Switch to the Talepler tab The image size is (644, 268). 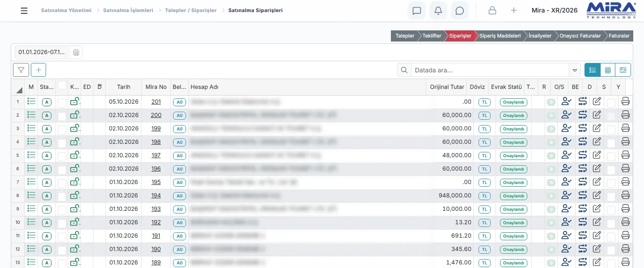pos(405,36)
